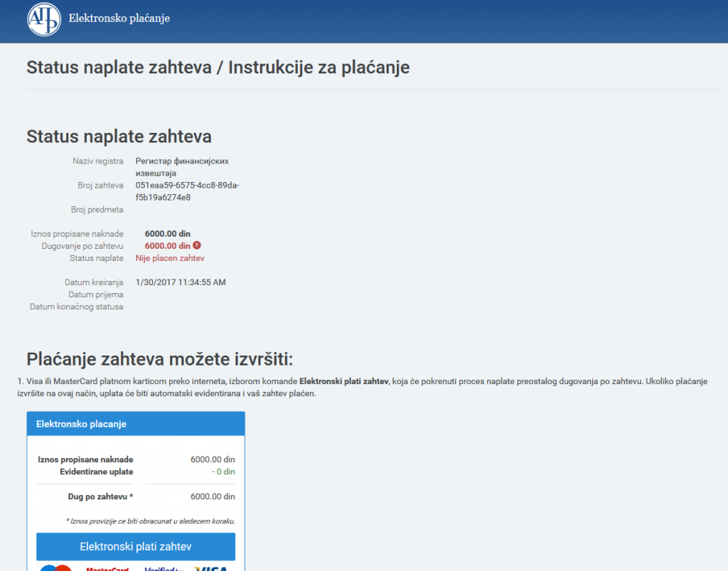Click the MasterCard SecureCode logo
Viewport: 728px width, 571px height.
tap(107, 568)
